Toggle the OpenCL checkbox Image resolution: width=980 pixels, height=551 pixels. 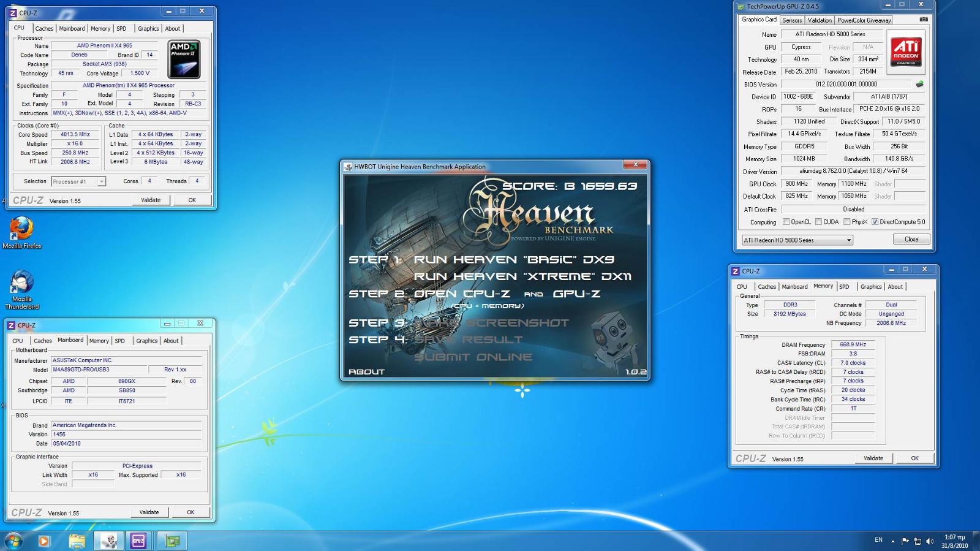pyautogui.click(x=786, y=222)
